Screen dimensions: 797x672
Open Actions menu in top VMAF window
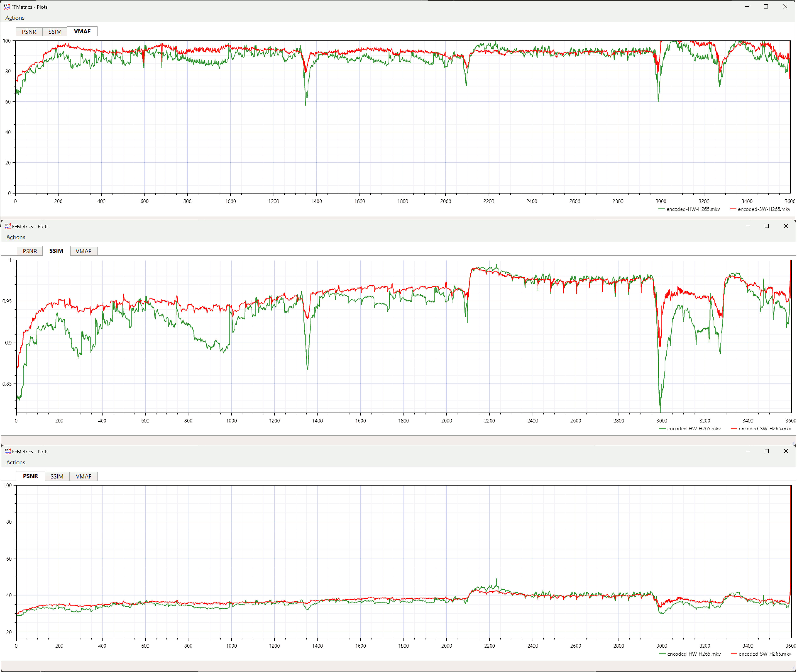pyautogui.click(x=15, y=18)
